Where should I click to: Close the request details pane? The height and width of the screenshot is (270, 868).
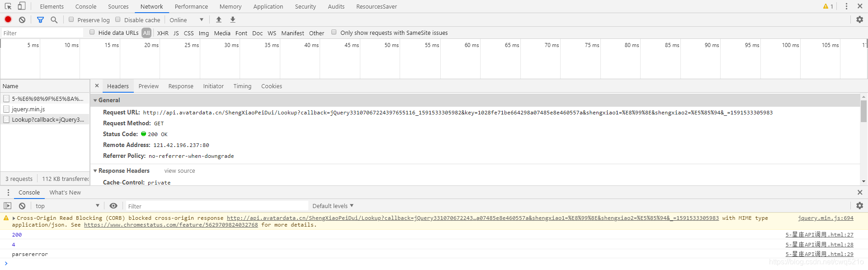(x=97, y=85)
